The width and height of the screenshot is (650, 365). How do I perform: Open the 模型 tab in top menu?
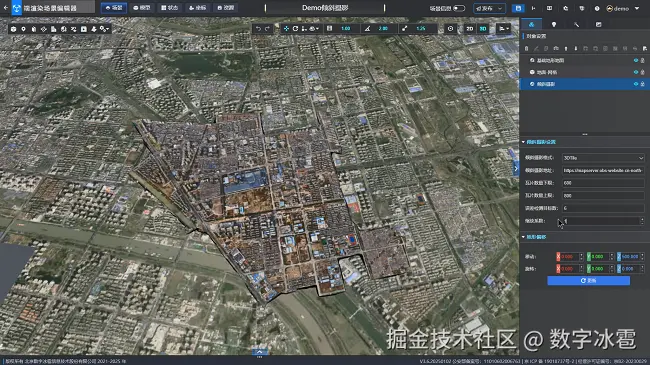[x=141, y=8]
